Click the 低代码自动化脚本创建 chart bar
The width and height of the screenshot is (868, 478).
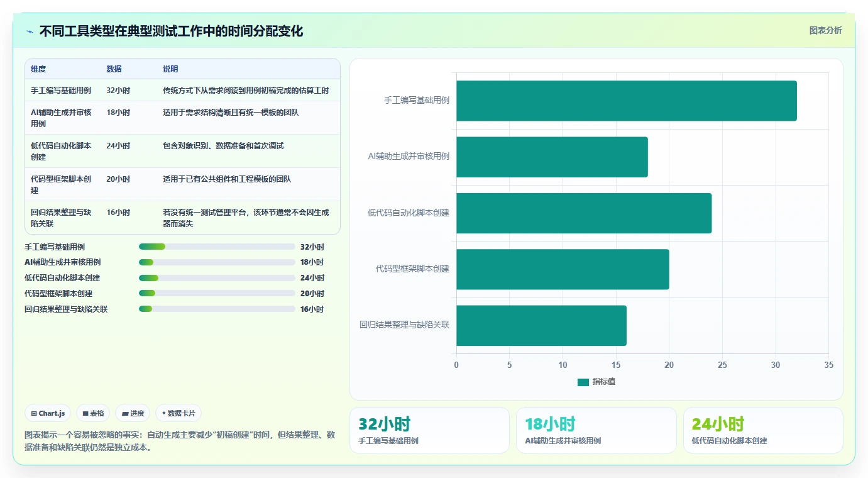click(x=584, y=213)
